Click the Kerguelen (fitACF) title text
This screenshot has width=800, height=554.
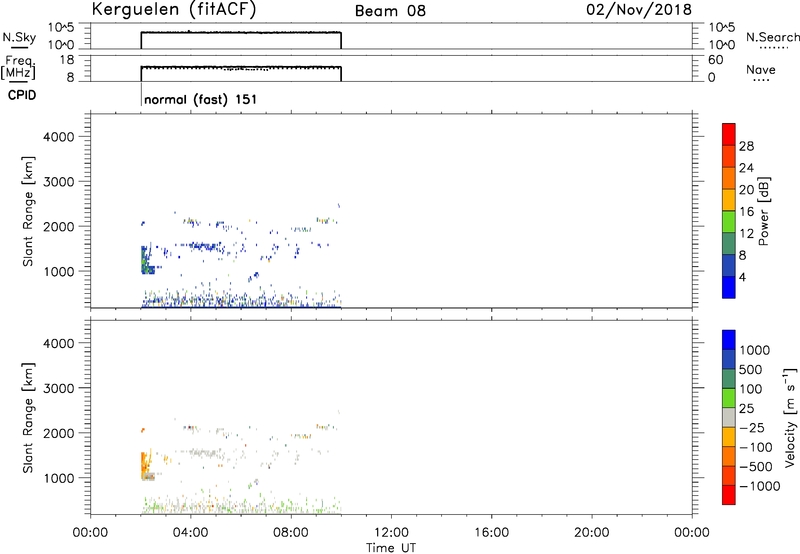point(173,10)
